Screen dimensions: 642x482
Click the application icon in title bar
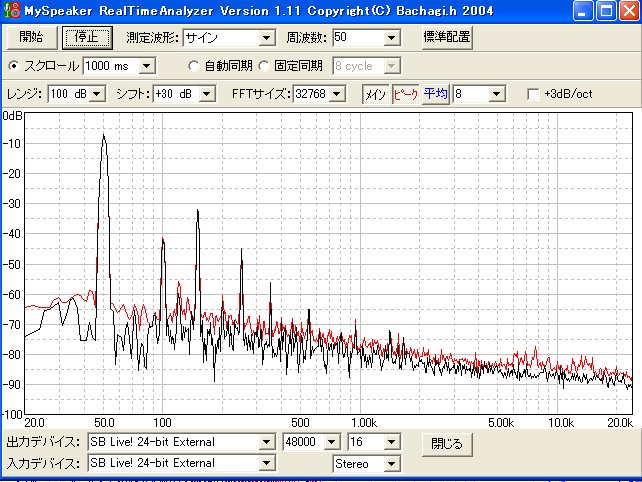tap(10, 10)
